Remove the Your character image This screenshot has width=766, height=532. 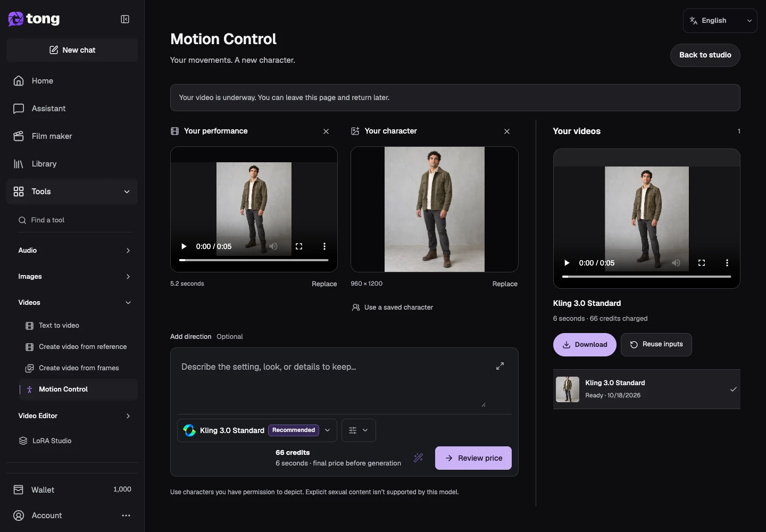point(507,131)
